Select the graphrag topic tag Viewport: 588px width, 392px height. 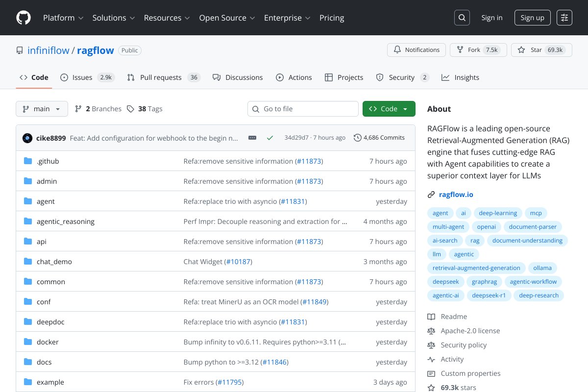click(485, 282)
